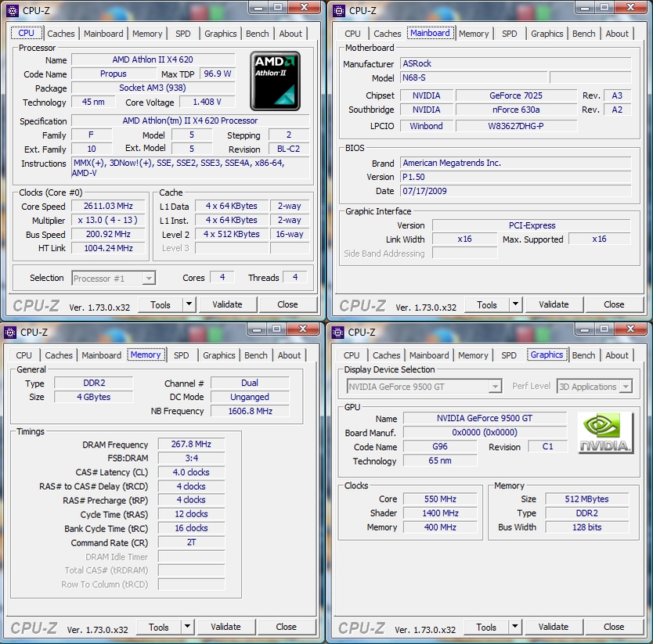Click the NB Frequency 1606.8 MHz value

click(250, 412)
